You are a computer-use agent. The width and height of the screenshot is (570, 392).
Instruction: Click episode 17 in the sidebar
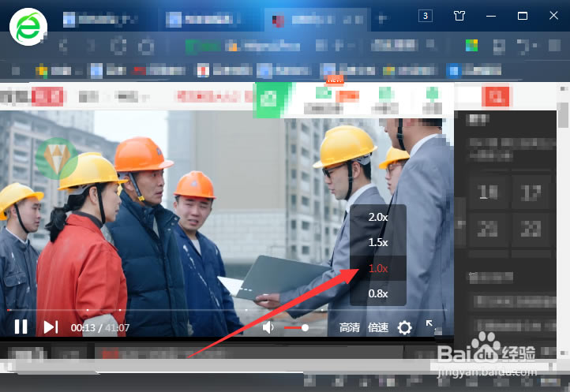click(531, 192)
